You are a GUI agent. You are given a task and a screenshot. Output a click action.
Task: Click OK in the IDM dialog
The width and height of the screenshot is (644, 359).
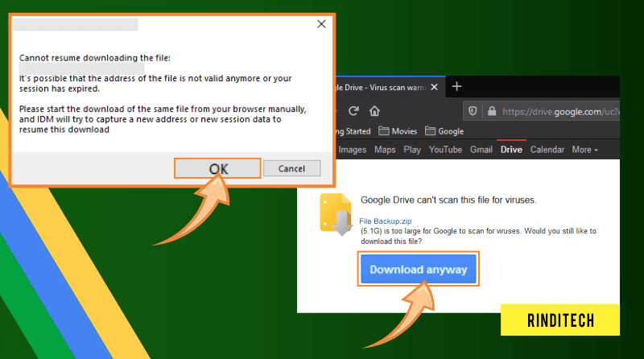(217, 168)
